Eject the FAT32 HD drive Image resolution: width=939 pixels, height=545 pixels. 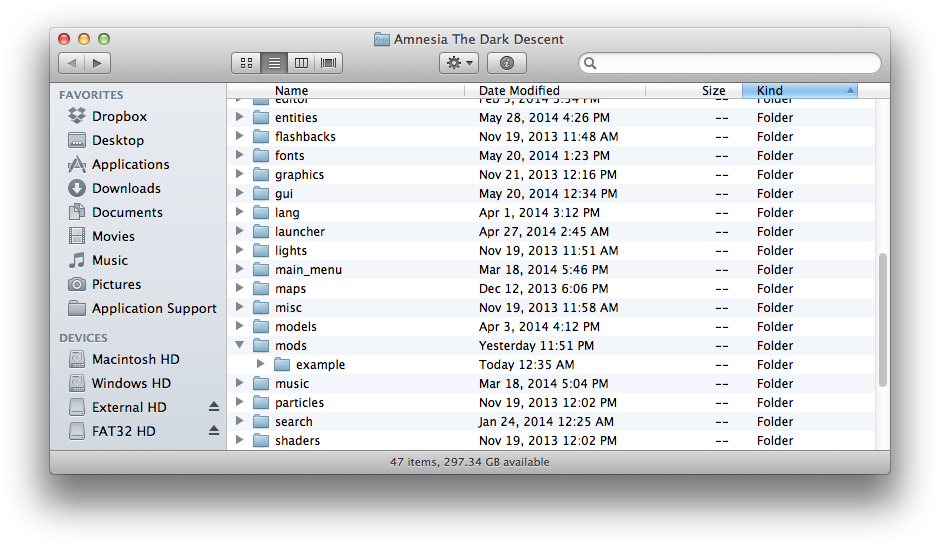tap(213, 431)
